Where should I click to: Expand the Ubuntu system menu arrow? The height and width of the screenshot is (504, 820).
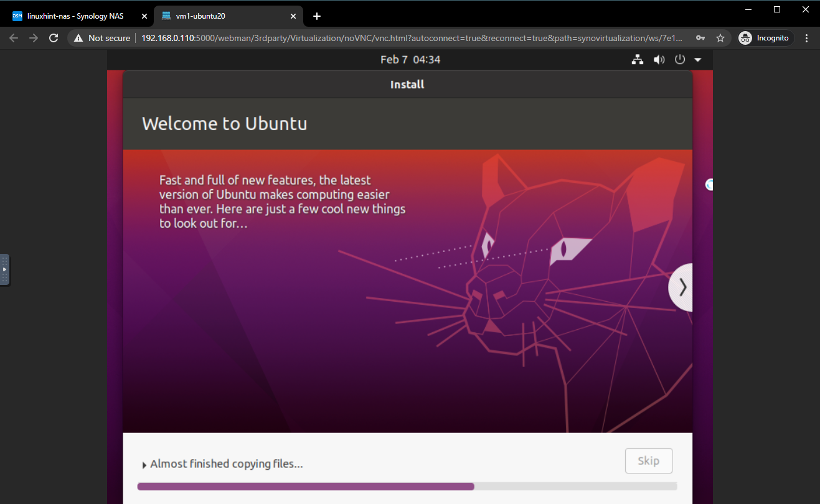697,60
